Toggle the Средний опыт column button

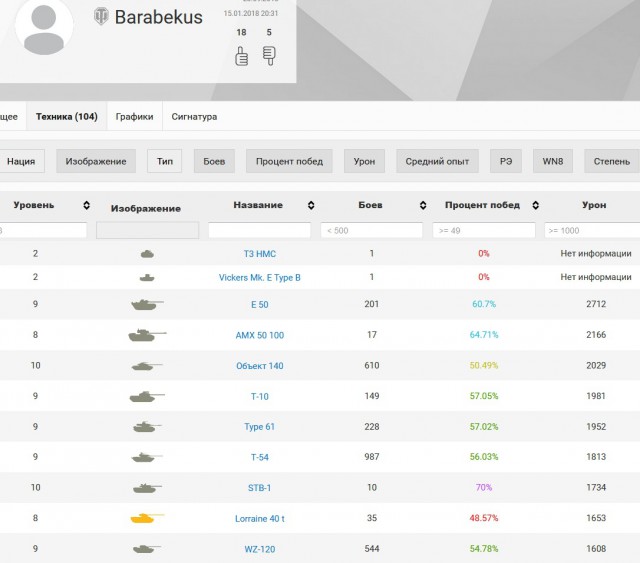(x=437, y=161)
